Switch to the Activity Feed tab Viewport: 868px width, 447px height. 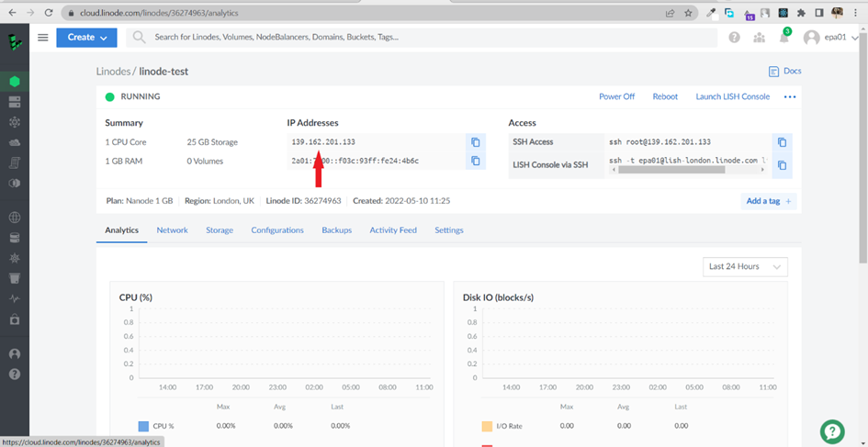393,230
